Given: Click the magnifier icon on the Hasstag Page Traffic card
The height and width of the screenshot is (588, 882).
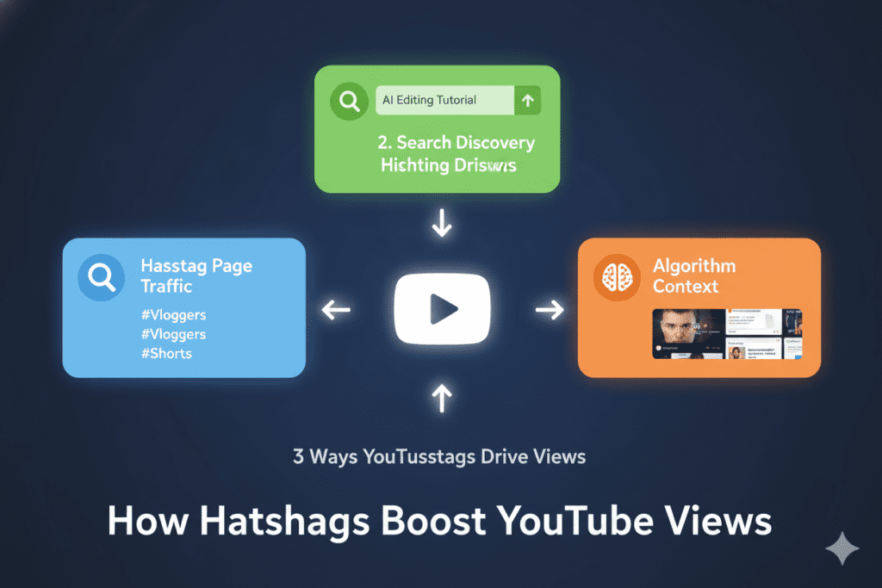Looking at the screenshot, I should [x=101, y=276].
